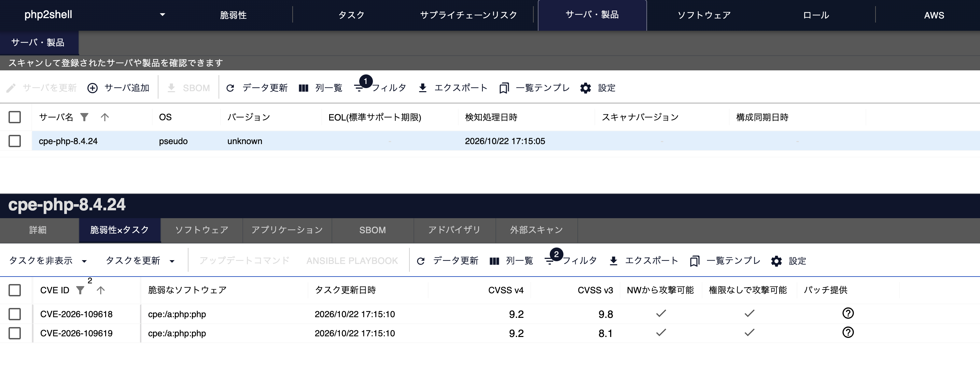Go to the 脆弱性 top navigation tab
This screenshot has height=366, width=980.
click(x=233, y=15)
